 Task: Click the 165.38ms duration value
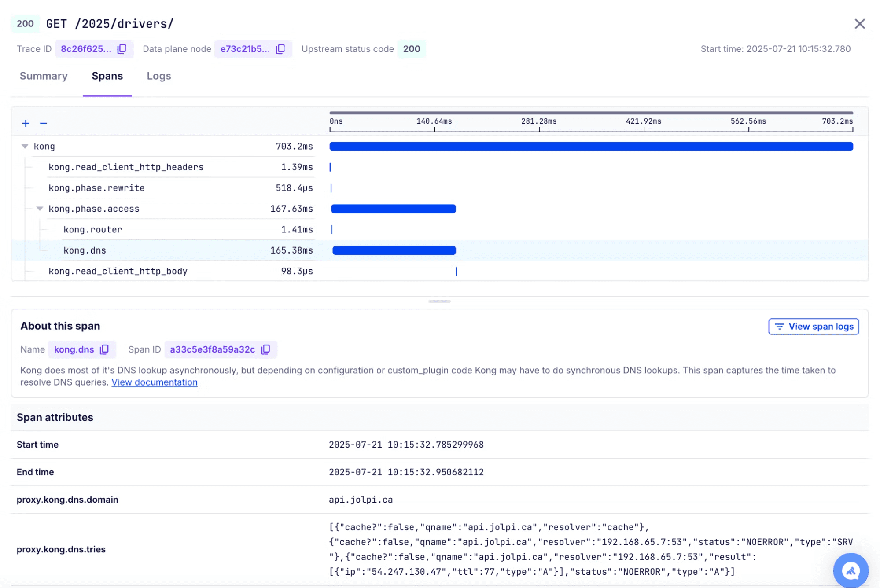click(x=291, y=250)
